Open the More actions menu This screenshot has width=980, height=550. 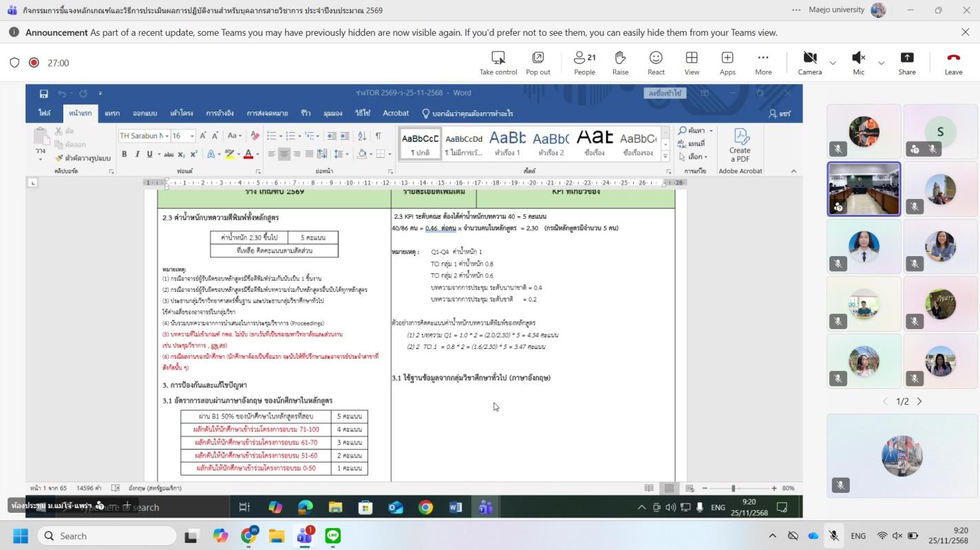coord(763,58)
